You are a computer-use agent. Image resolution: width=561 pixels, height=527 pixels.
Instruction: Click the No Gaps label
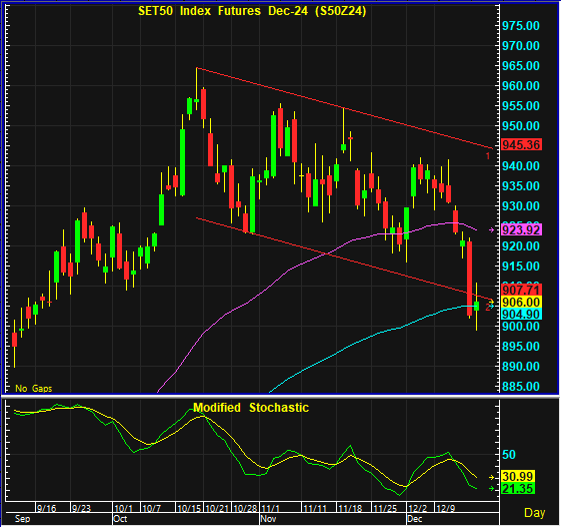coord(34,388)
